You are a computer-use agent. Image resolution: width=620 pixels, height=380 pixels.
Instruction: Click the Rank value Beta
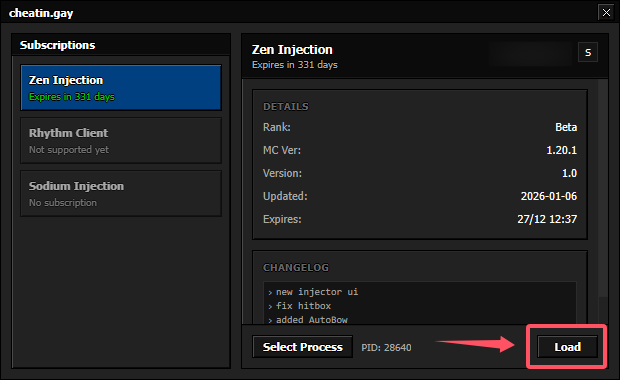click(566, 127)
